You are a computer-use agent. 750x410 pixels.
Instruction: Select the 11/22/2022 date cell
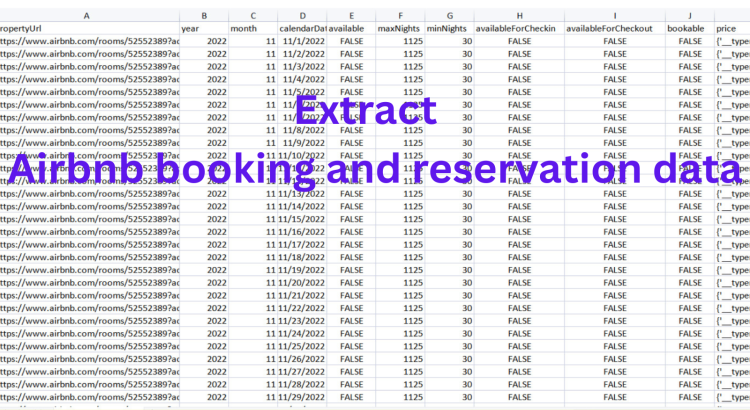coord(302,308)
